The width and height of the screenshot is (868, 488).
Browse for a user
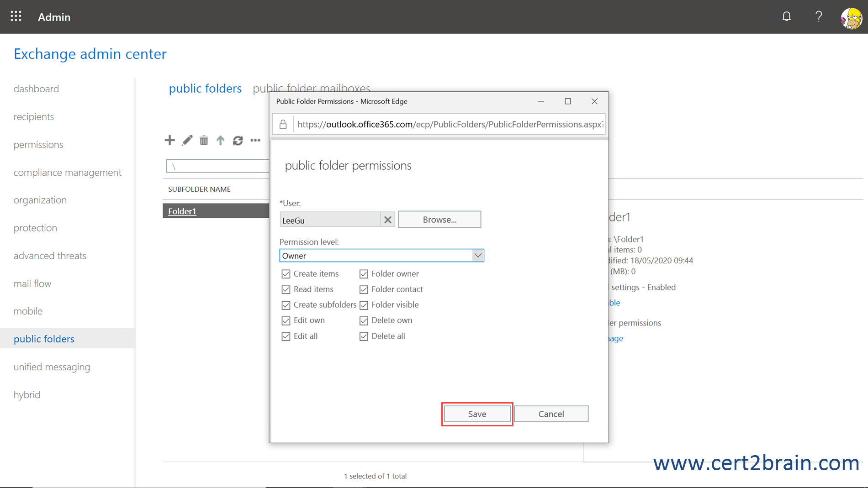tap(439, 219)
